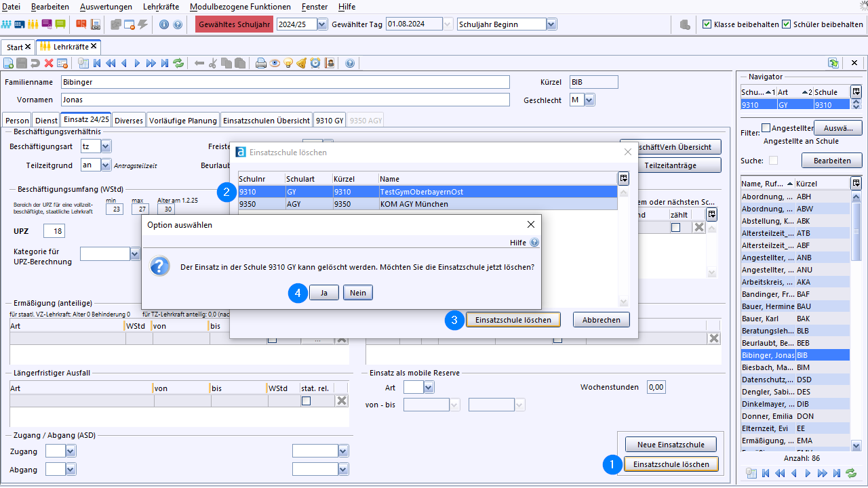Click the orange open-book icon

pos(81,24)
